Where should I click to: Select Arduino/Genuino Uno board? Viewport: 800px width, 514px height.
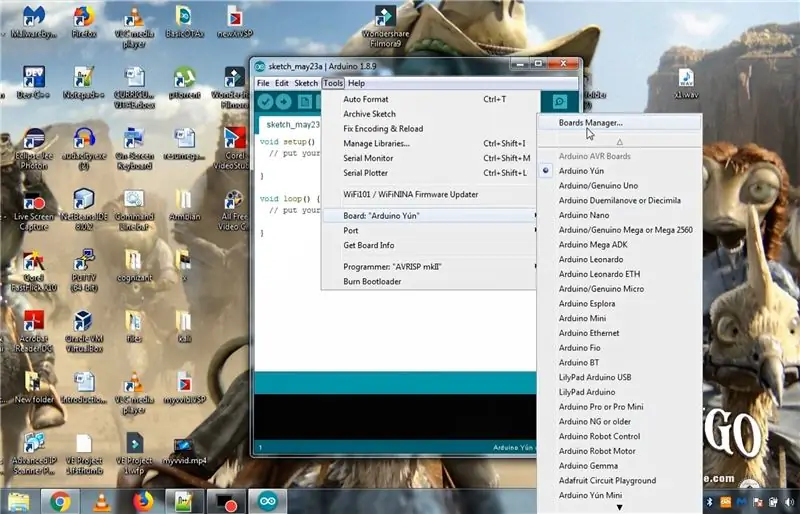coord(619,186)
